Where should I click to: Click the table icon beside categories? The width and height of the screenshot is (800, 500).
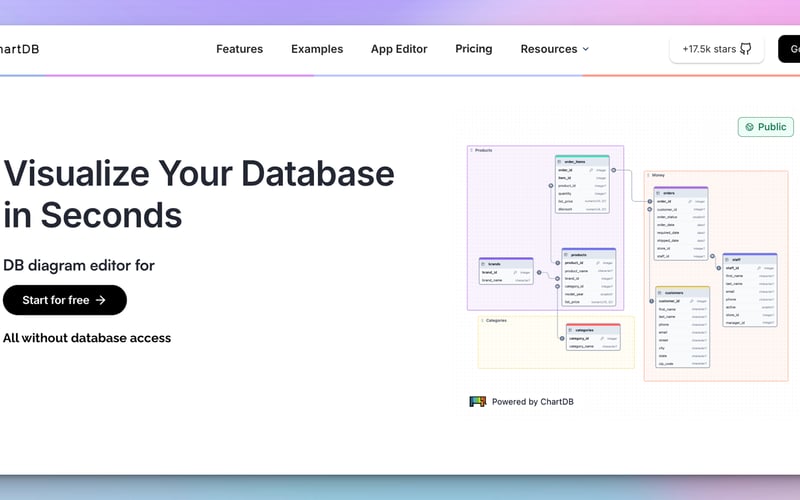(x=571, y=330)
